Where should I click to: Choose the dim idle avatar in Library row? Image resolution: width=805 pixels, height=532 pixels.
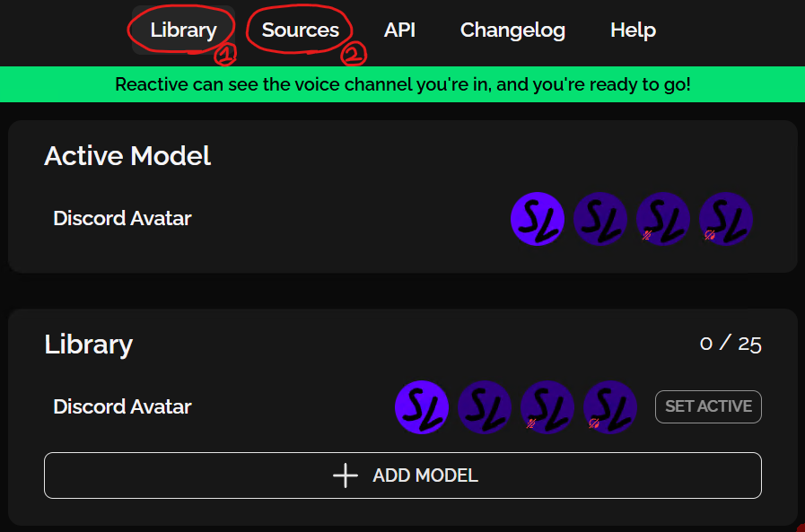point(485,407)
